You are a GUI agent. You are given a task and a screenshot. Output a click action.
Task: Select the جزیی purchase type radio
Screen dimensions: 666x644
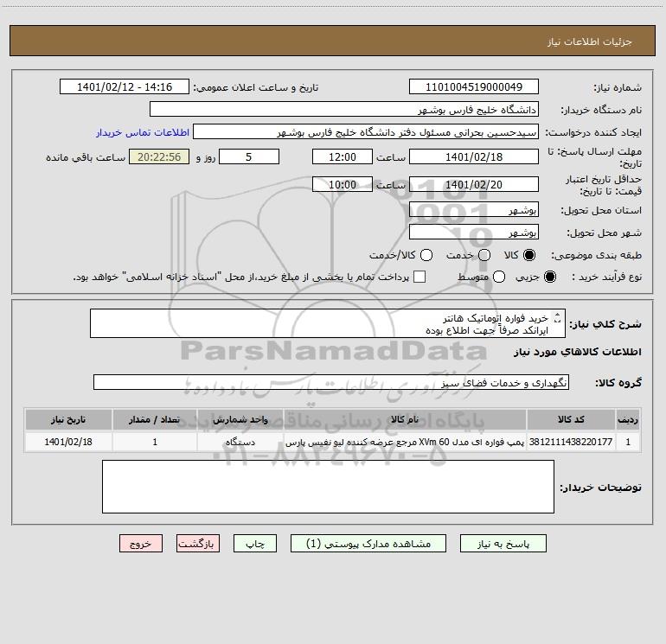coord(550,277)
